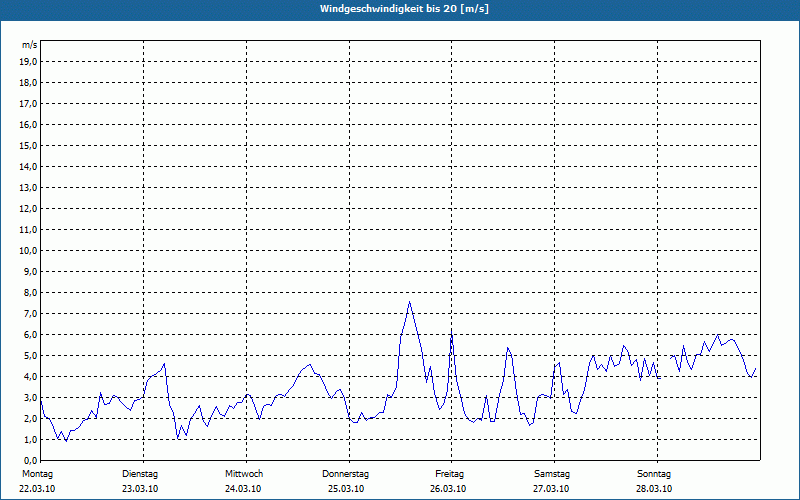
Task: Click the 11,0 y-axis label
Action: 28,230
